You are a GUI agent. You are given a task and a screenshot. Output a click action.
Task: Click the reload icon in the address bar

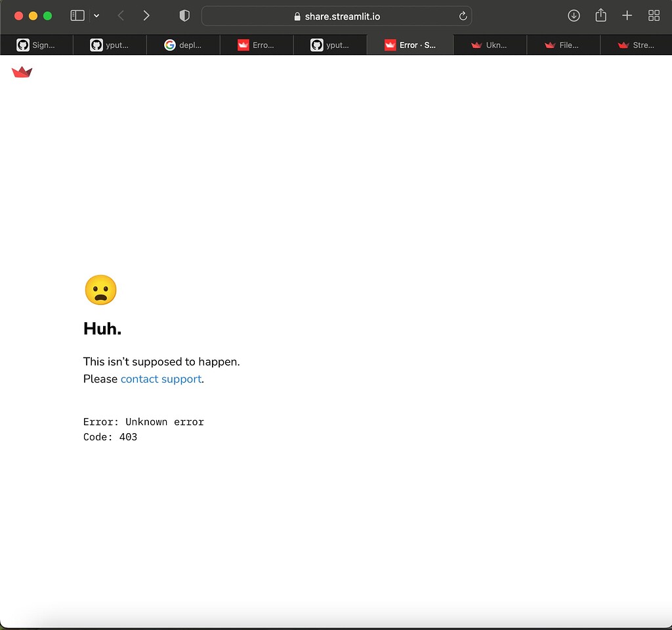pos(463,16)
